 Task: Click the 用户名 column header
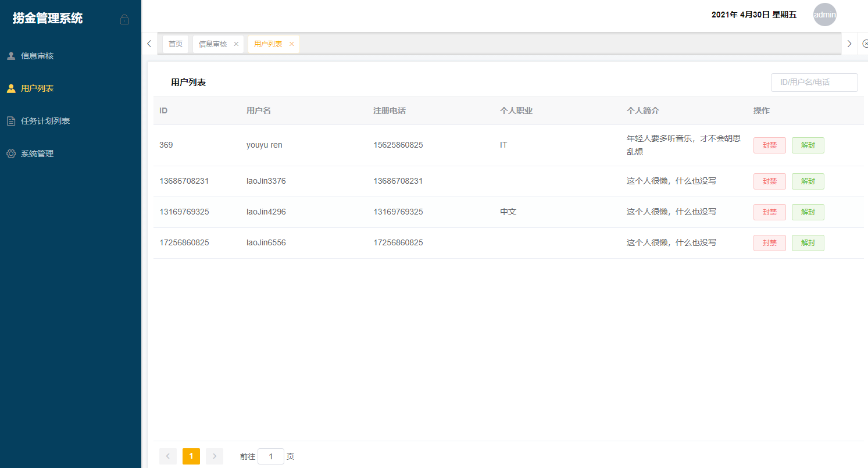(x=259, y=110)
